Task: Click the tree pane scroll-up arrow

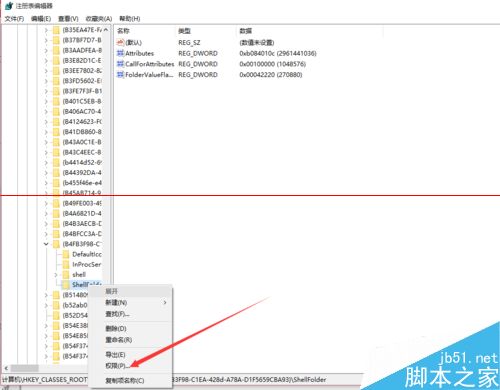Action: (106, 30)
